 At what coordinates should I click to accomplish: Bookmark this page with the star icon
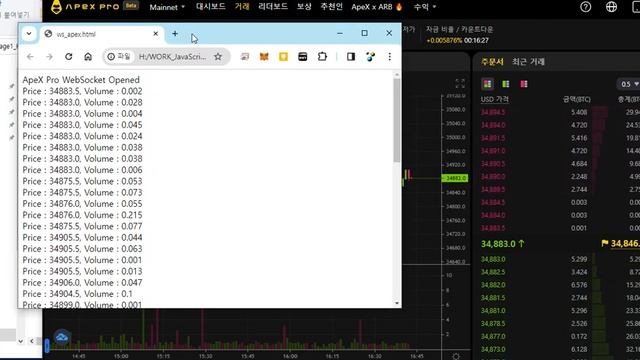coord(218,57)
